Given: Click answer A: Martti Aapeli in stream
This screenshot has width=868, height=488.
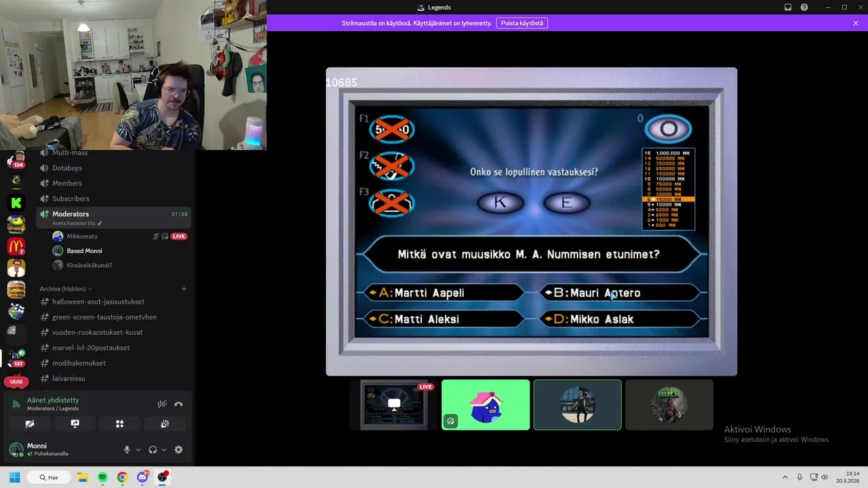Looking at the screenshot, I should [x=443, y=293].
